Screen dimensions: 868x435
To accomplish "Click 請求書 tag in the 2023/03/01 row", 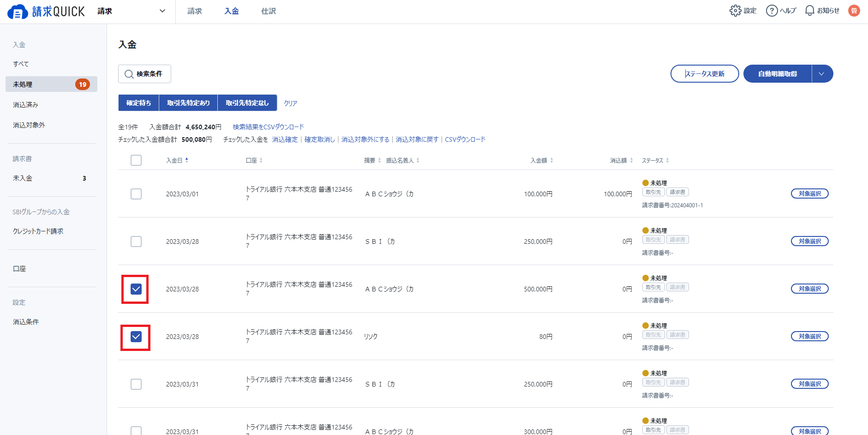I will click(x=677, y=192).
